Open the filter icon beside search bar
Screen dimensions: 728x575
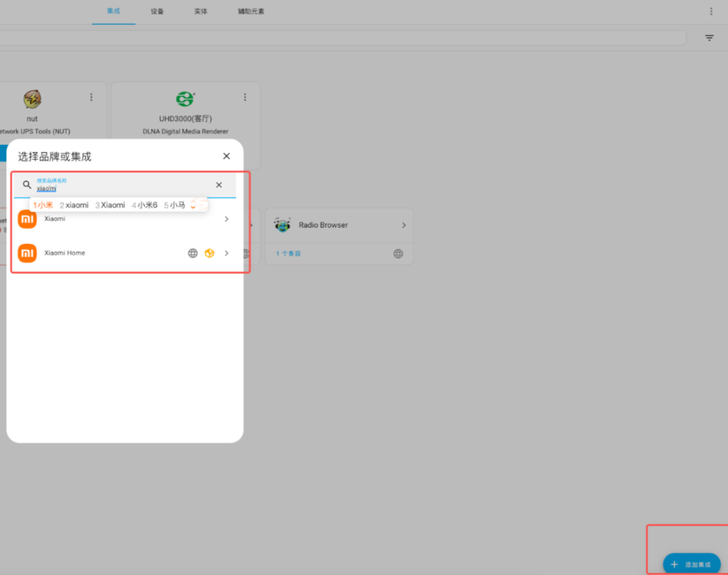(x=709, y=38)
